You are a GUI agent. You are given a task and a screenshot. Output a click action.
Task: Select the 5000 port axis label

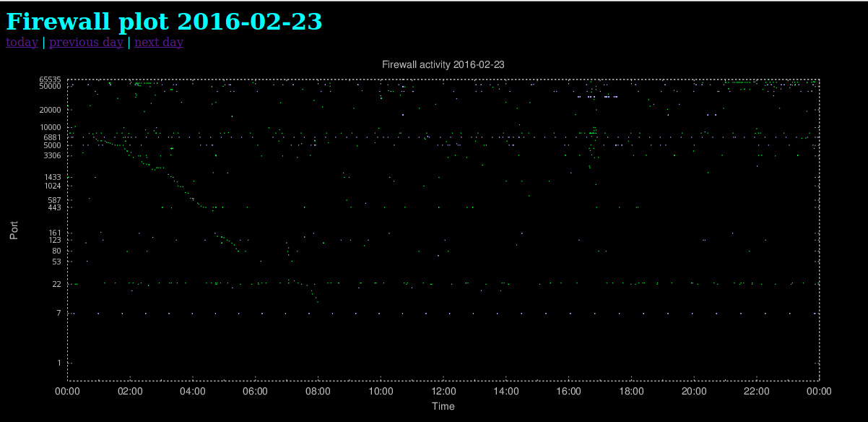coord(53,145)
